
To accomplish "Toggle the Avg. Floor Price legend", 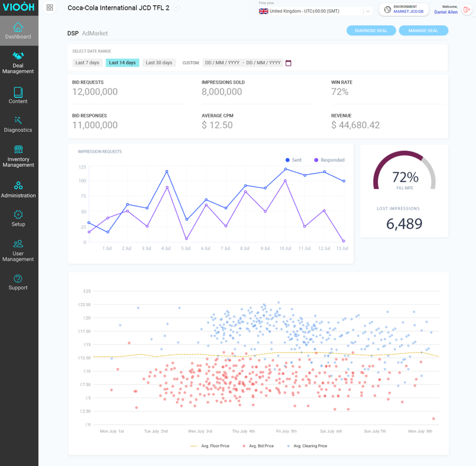I will [210, 446].
